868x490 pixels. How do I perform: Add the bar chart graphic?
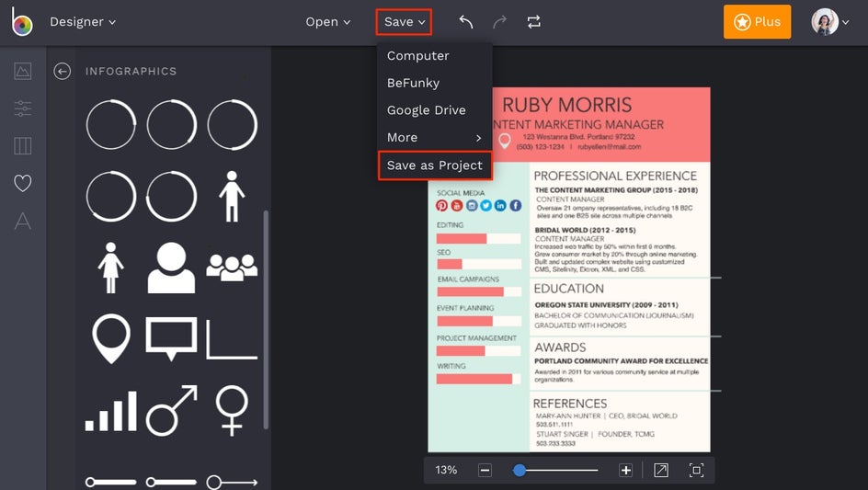tap(110, 411)
